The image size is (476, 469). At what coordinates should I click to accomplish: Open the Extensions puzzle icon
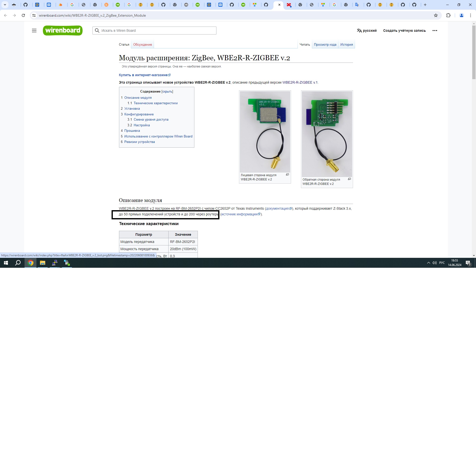[x=448, y=15]
